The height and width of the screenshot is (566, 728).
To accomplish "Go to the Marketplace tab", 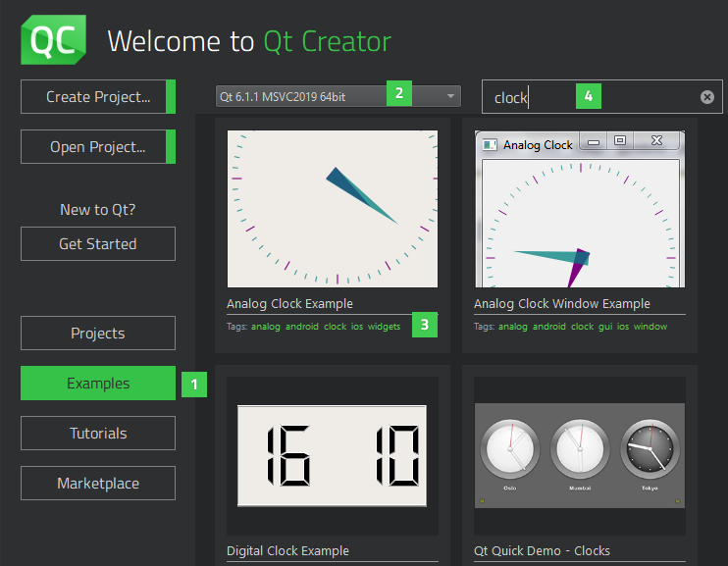I will (98, 484).
